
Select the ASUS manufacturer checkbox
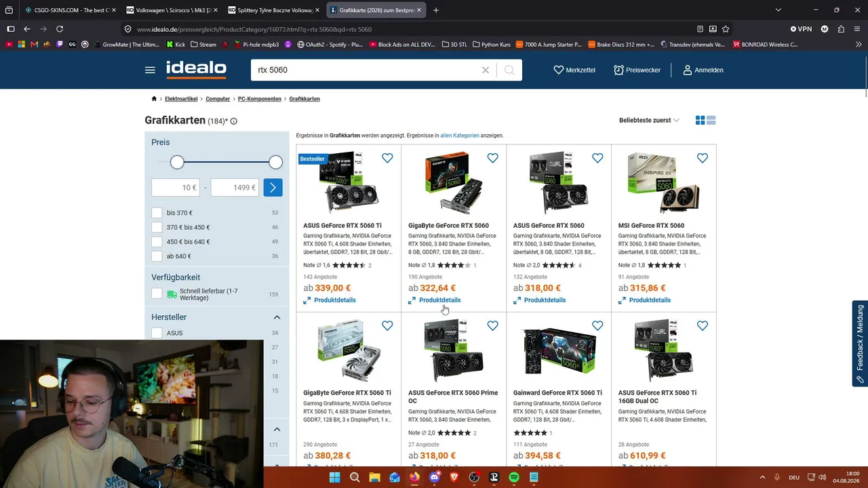pyautogui.click(x=157, y=333)
